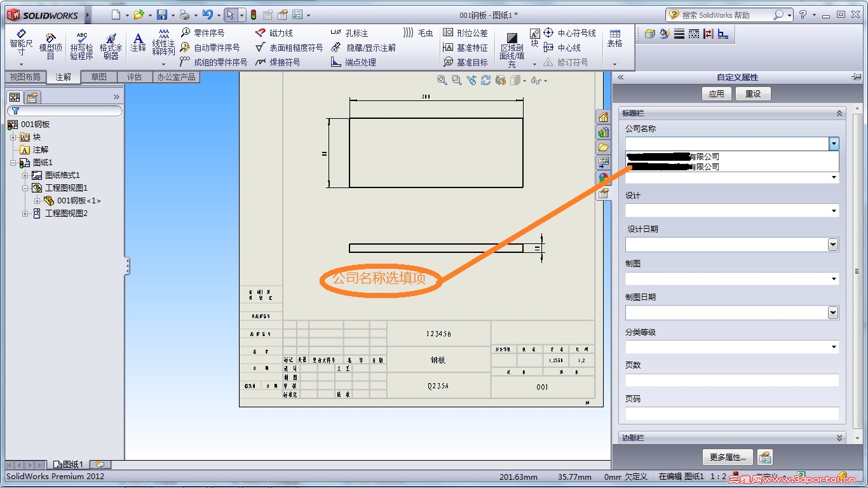This screenshot has width=868, height=488.
Task: Click the 重设 button
Action: coord(753,94)
